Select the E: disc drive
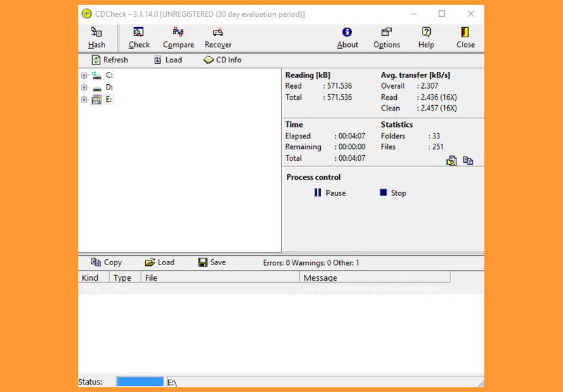This screenshot has height=392, width=563. pyautogui.click(x=102, y=100)
